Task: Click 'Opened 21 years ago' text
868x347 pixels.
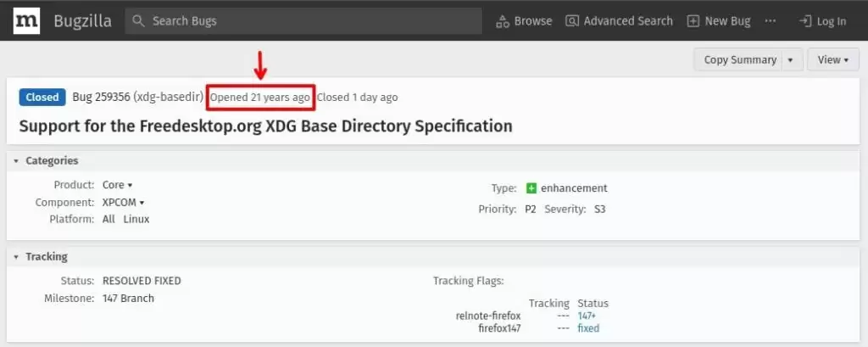Action: click(x=260, y=98)
